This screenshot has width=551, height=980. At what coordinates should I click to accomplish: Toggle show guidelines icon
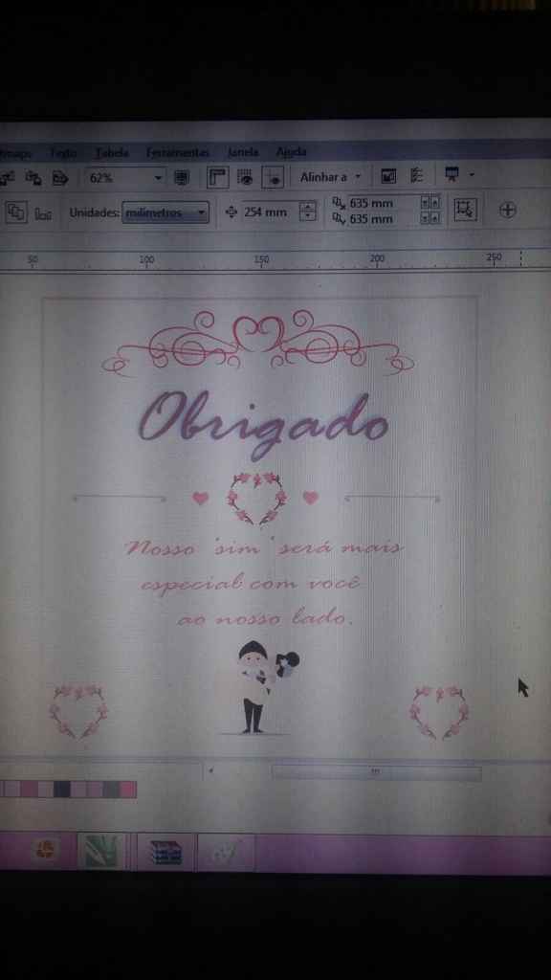click(x=273, y=177)
